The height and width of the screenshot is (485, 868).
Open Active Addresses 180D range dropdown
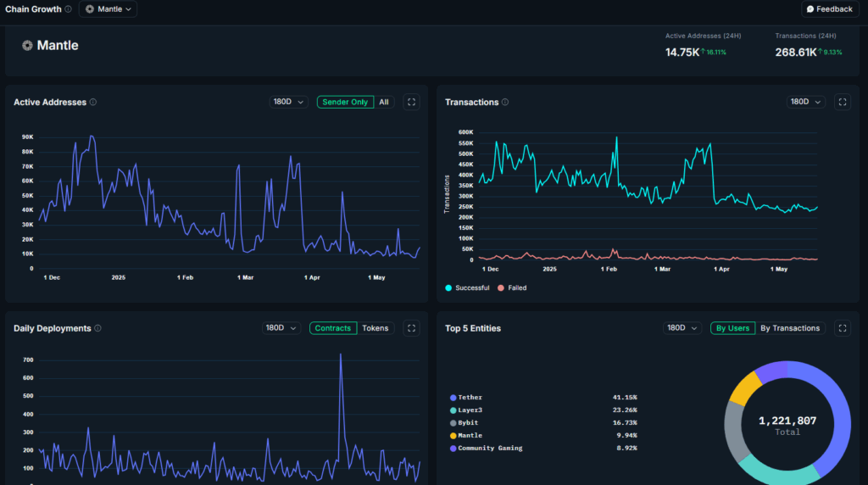pyautogui.click(x=288, y=102)
